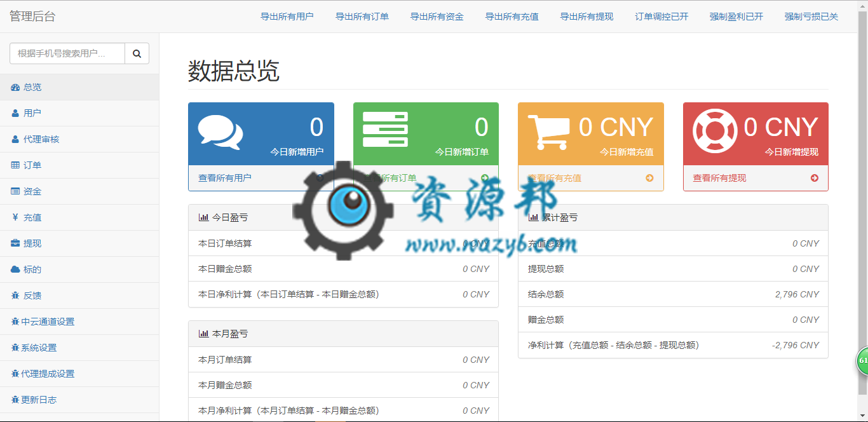Click the 2,796 CNY 结余总额 value
The width and height of the screenshot is (868, 422).
(797, 294)
